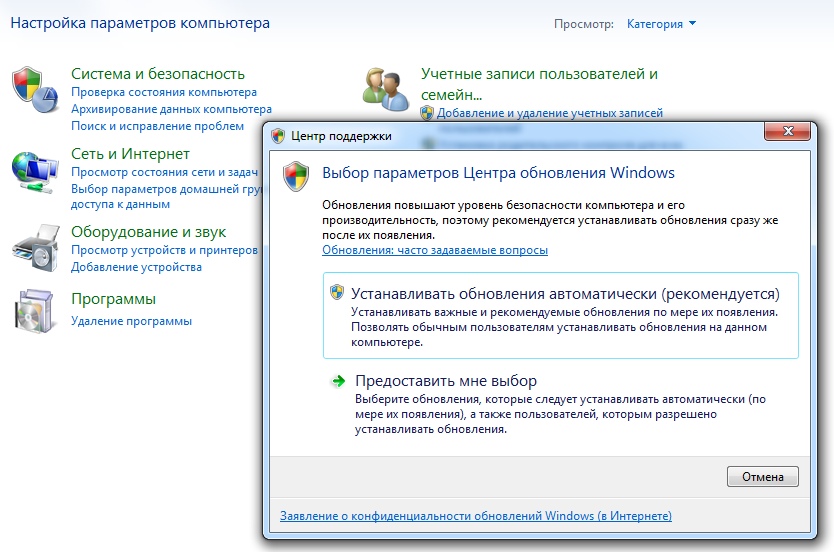Open 'Поиск и исправление проблем' link

157,126
